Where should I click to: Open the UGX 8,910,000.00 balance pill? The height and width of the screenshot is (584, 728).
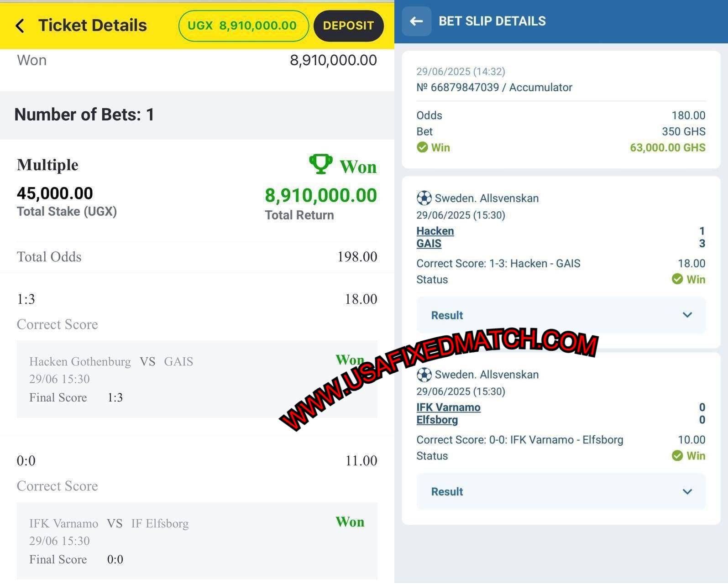point(243,26)
